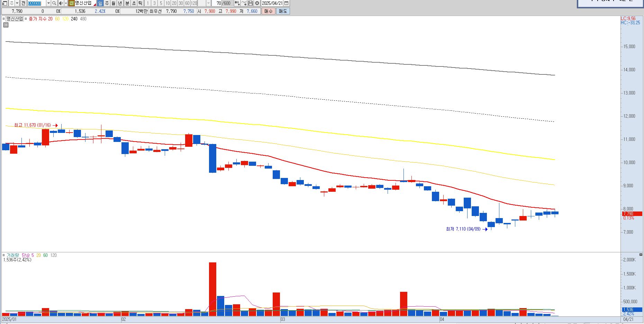The image size is (644, 324).
Task: Click the search magnifier icon beside stock code
Action: click(54, 3)
